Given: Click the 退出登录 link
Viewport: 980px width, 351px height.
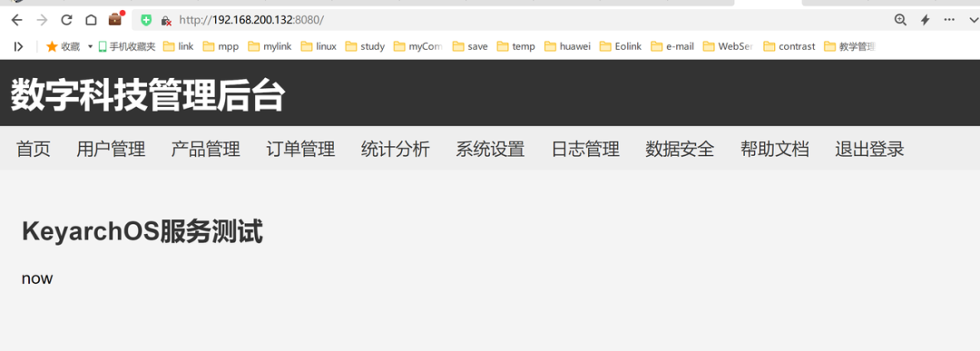Looking at the screenshot, I should tap(869, 150).
